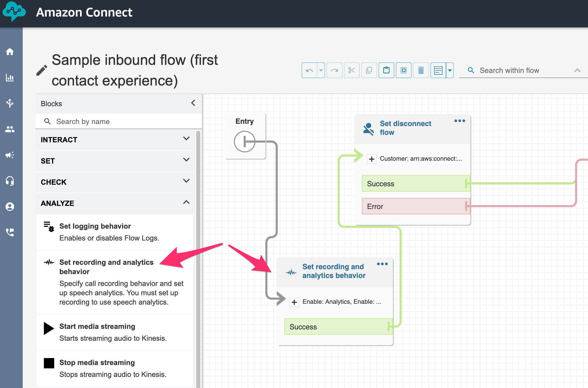Image resolution: width=588 pixels, height=388 pixels.
Task: Click the Sample inbound flow title text
Action: (x=135, y=70)
